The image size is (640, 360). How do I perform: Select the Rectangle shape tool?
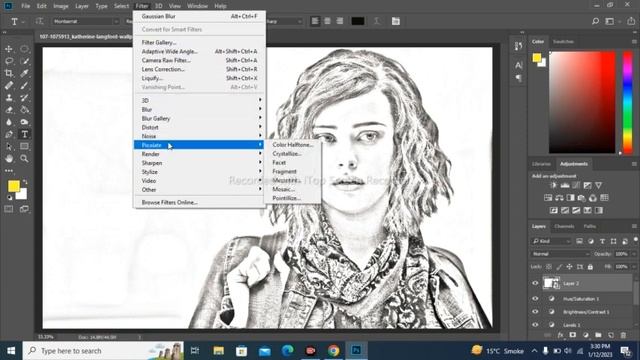pos(24,147)
